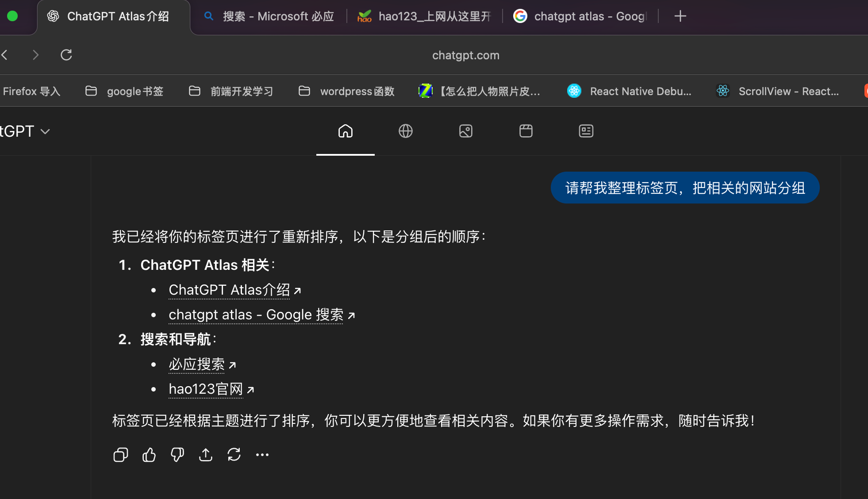This screenshot has width=868, height=499.
Task: Reload the page
Action: click(x=66, y=55)
